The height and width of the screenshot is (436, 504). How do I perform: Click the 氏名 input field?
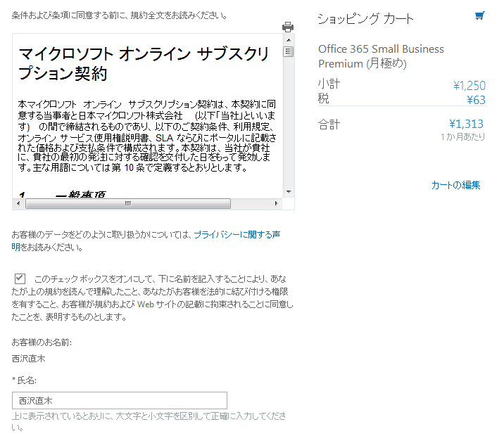120,400
